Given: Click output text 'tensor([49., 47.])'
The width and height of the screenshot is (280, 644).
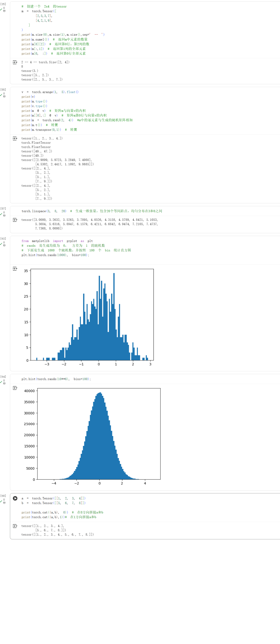Looking at the screenshot, I should coord(37,151).
